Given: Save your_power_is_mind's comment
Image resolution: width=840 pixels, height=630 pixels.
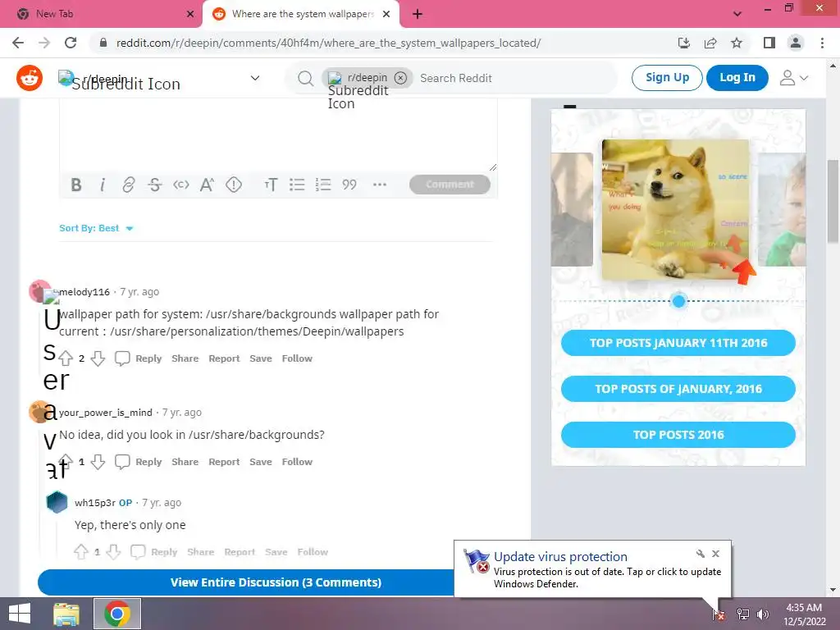Looking at the screenshot, I should 260,462.
